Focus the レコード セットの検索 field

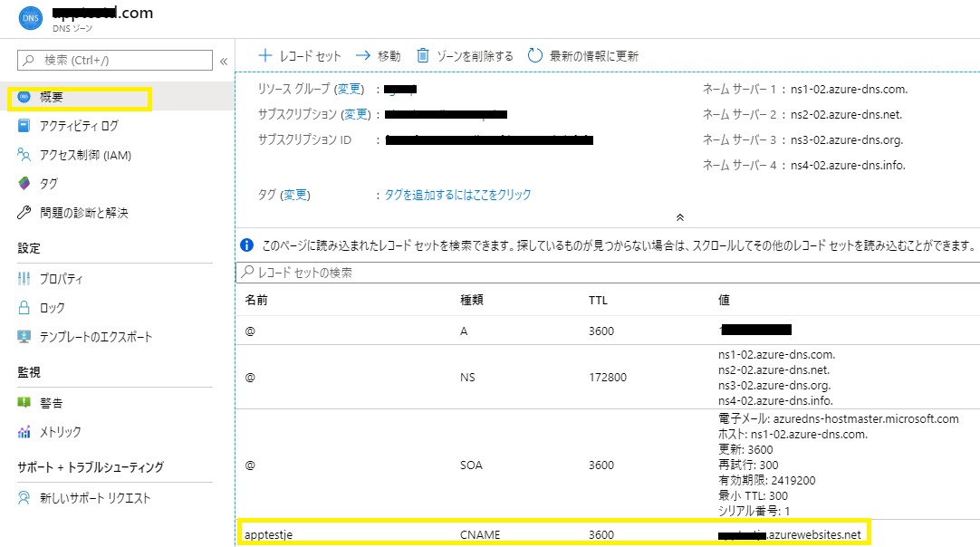tap(608, 273)
